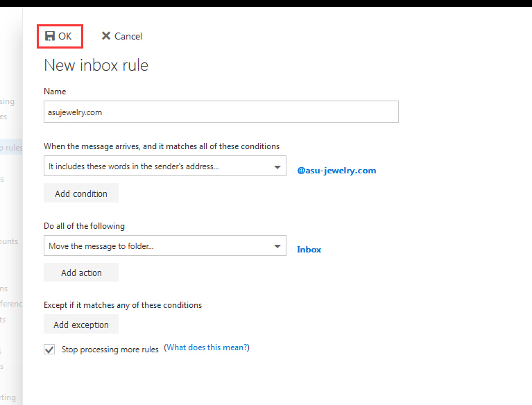Open the What does this mean? link
This screenshot has width=532, height=405.
tap(207, 347)
